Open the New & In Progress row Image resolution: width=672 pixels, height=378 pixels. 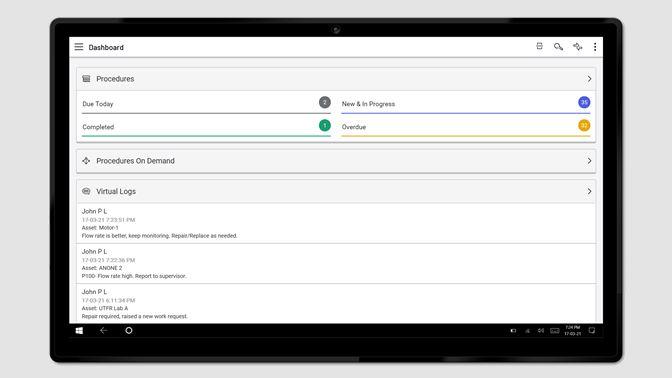pos(465,104)
